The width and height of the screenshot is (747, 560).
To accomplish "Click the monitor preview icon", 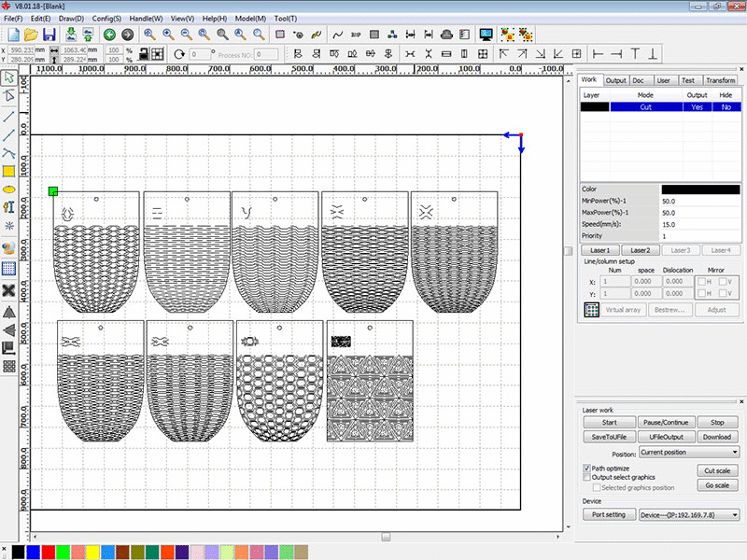I will click(x=486, y=35).
